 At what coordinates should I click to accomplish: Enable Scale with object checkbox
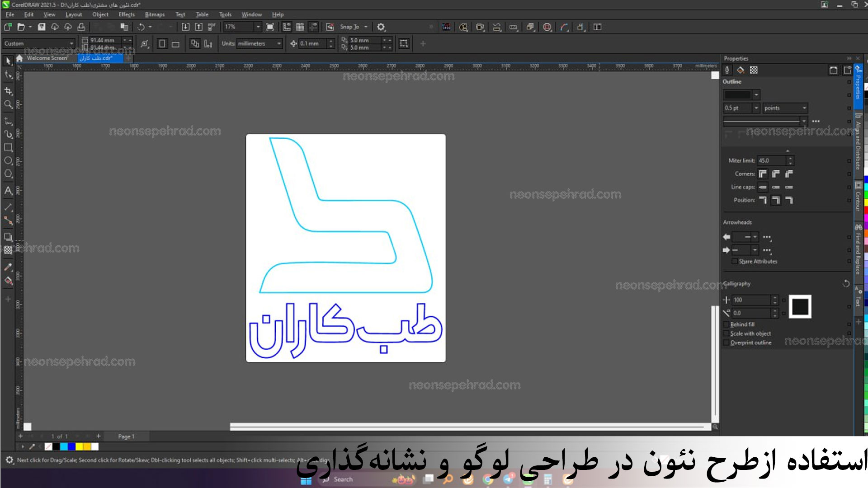point(726,333)
